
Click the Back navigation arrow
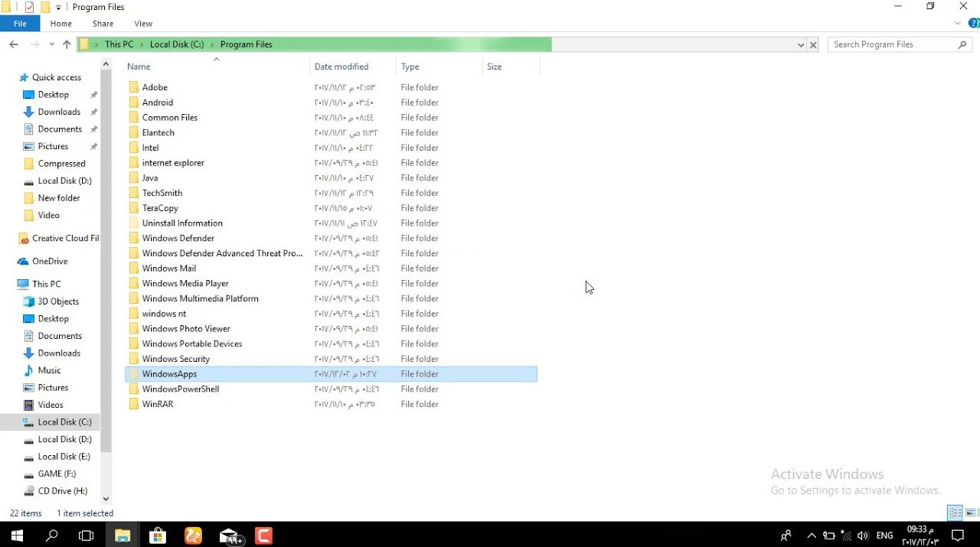click(14, 44)
